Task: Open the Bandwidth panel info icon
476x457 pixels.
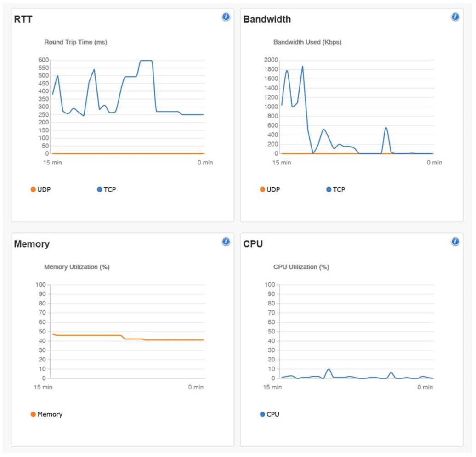Action: point(455,17)
